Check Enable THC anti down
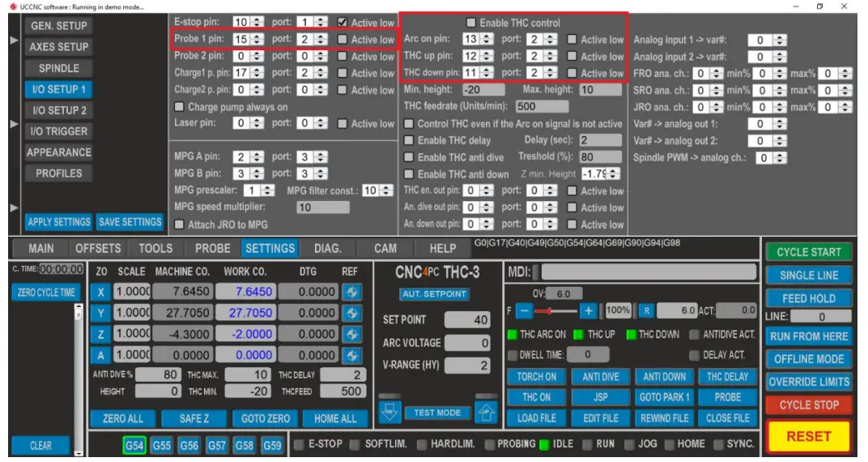 [409, 174]
